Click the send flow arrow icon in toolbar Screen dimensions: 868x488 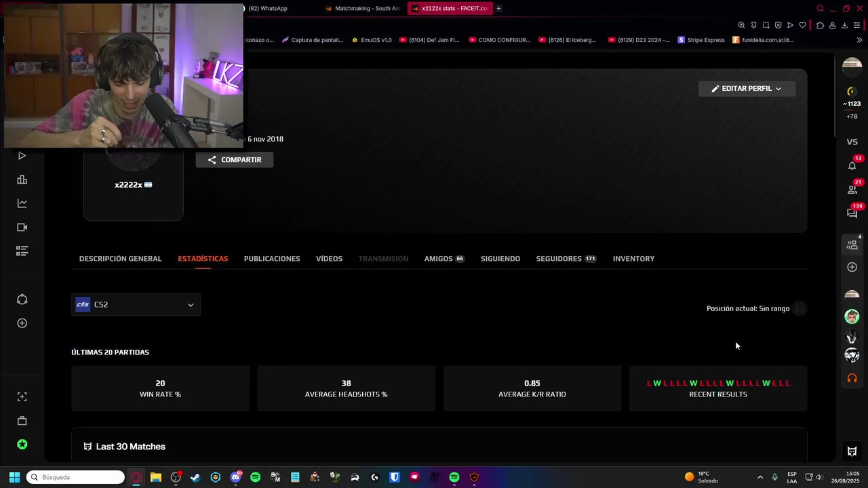pyautogui.click(x=790, y=25)
